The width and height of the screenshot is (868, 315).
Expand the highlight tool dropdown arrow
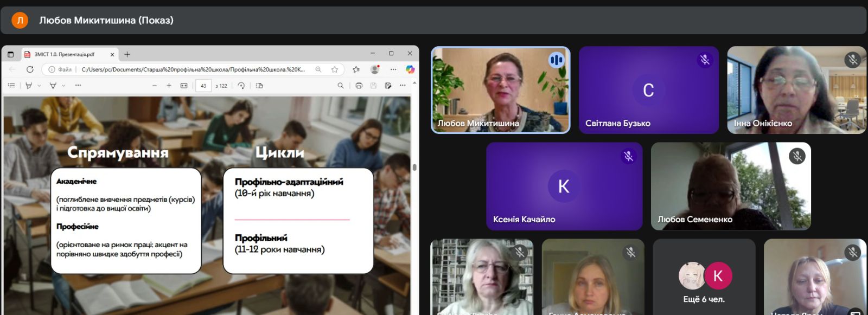click(39, 86)
